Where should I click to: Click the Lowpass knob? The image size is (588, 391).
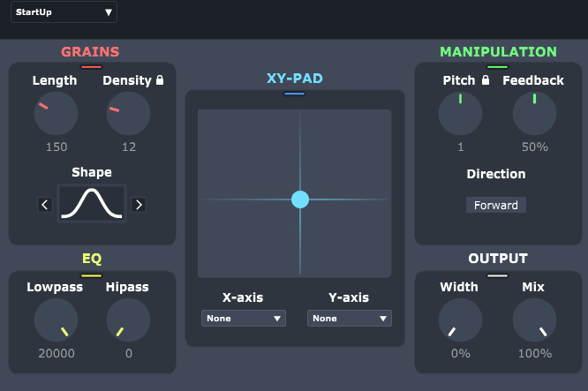point(56,320)
